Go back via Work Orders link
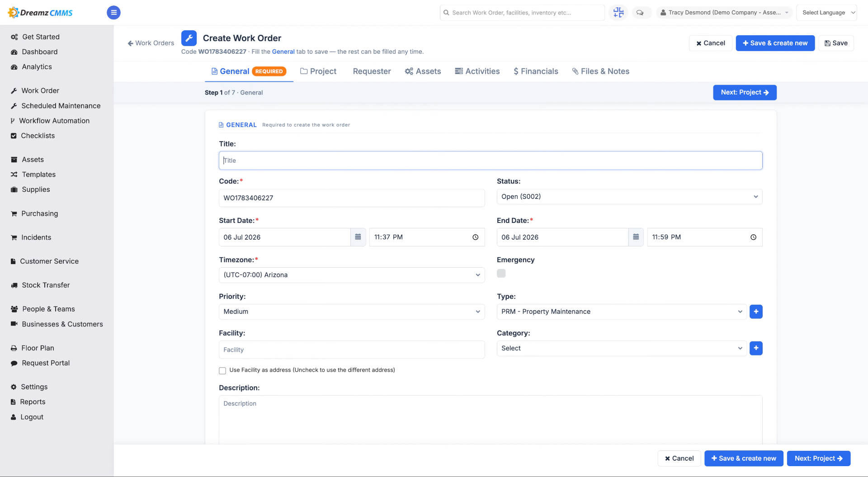Viewport: 868px width, 477px height. tap(151, 43)
